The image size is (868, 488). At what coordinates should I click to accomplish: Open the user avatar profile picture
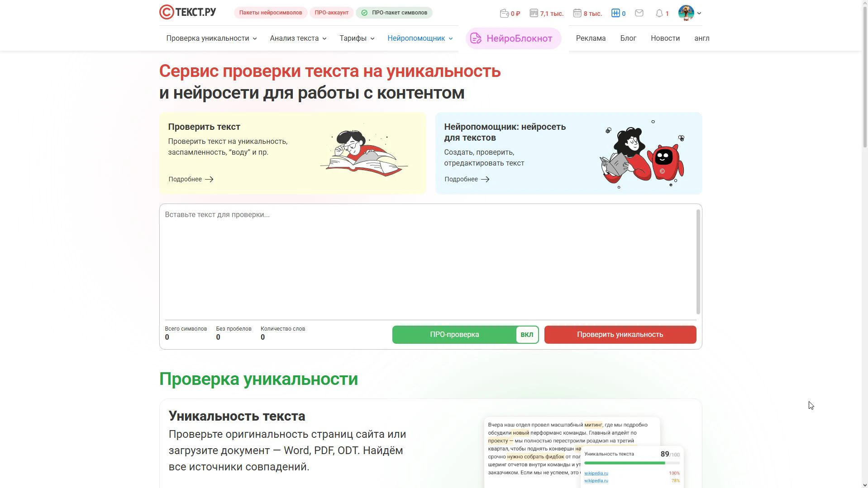point(686,13)
